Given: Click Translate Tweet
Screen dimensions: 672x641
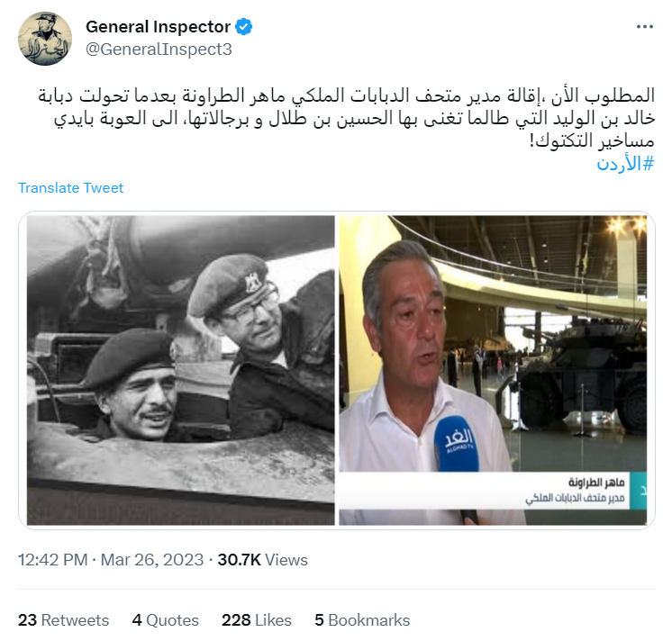Looking at the screenshot, I should pos(71,188).
